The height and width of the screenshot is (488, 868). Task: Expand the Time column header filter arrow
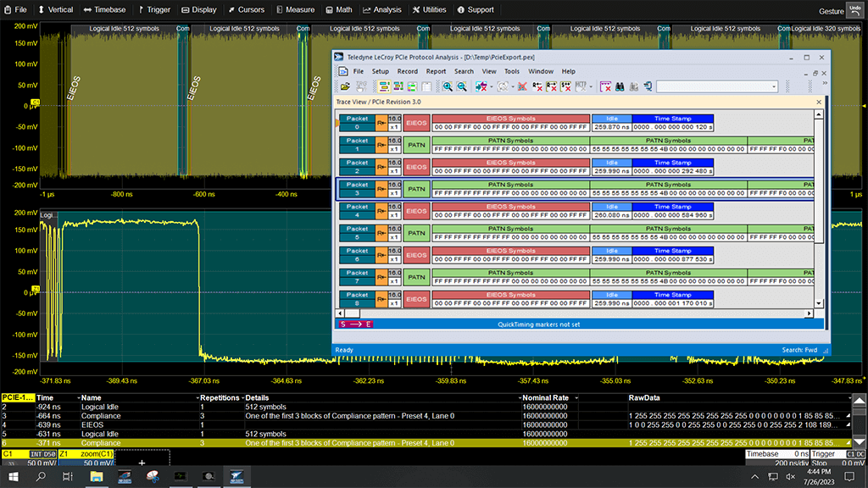pyautogui.click(x=78, y=397)
